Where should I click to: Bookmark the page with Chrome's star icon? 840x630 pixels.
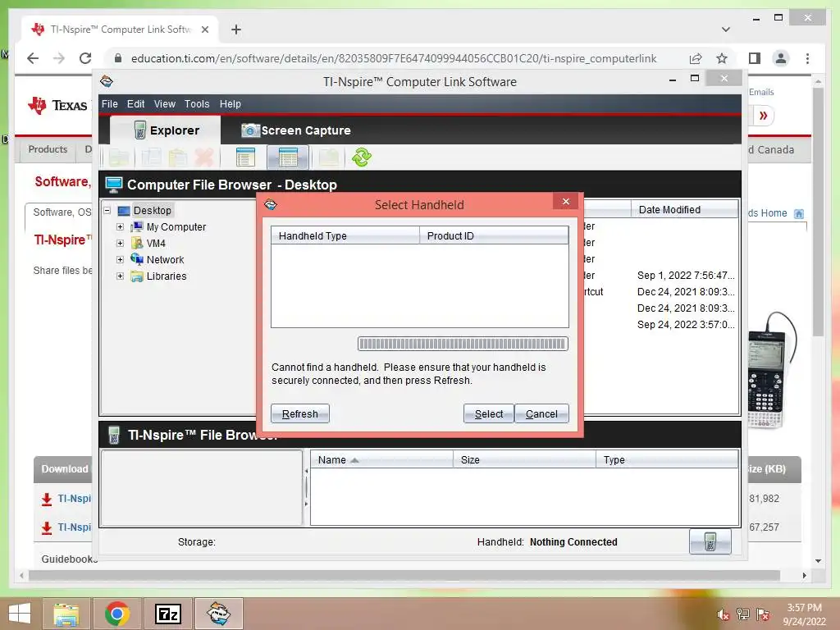(x=722, y=58)
